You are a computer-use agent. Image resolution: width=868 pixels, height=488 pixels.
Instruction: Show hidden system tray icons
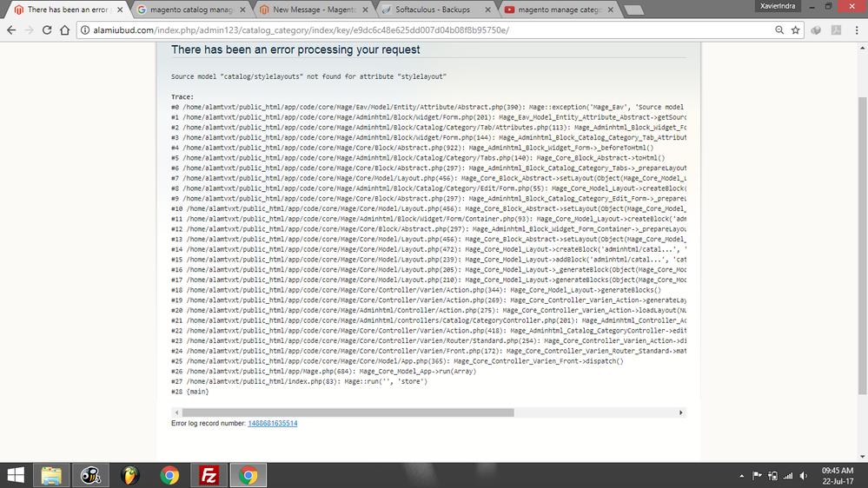coord(741,476)
